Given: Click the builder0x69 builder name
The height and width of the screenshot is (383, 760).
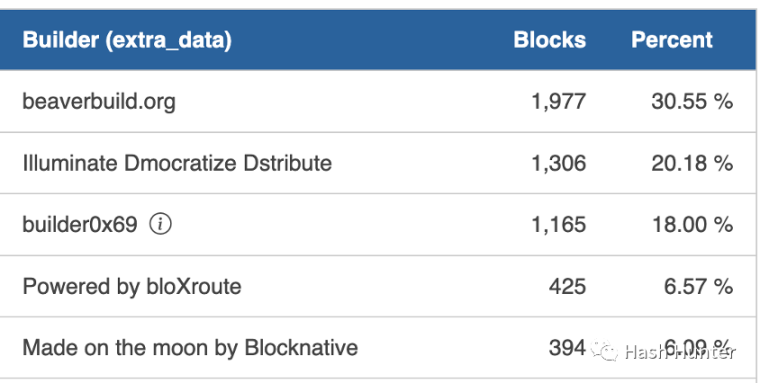Looking at the screenshot, I should click(x=80, y=224).
